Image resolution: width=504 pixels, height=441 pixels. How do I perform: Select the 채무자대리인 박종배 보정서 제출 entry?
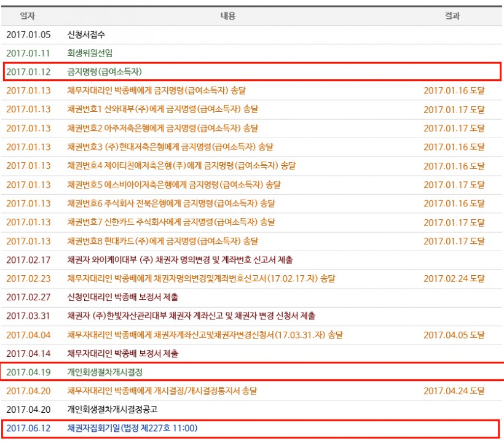pos(122,354)
